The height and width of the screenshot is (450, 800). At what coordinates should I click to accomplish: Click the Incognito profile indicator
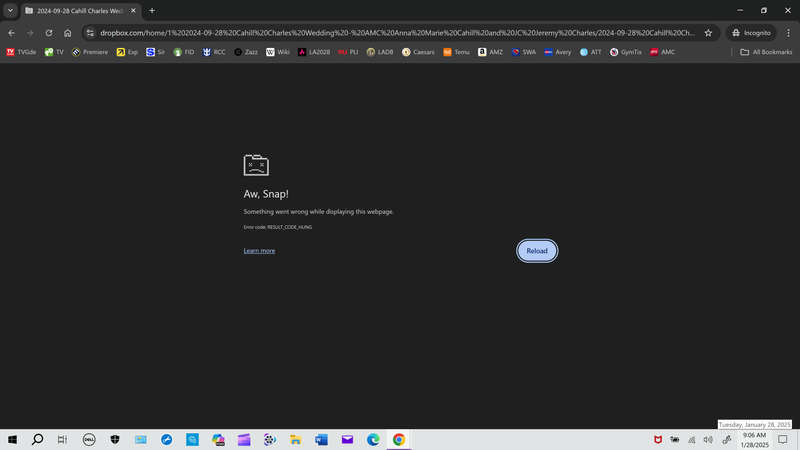pos(750,32)
